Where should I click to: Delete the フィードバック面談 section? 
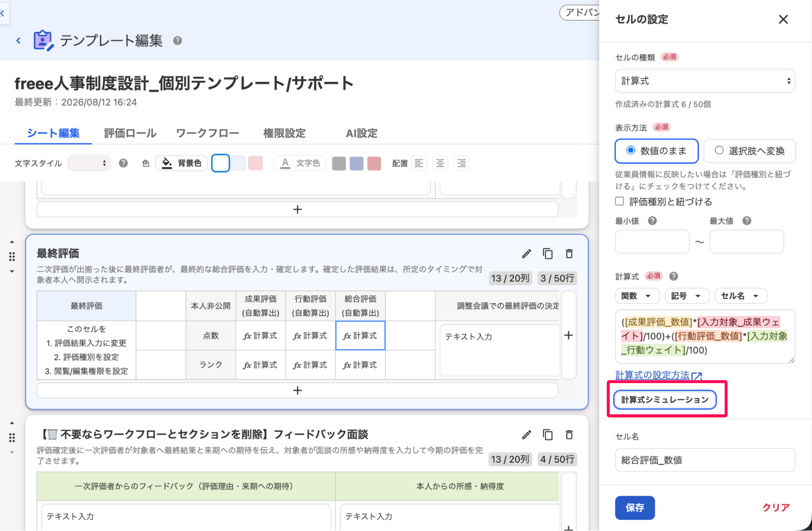[x=569, y=435]
